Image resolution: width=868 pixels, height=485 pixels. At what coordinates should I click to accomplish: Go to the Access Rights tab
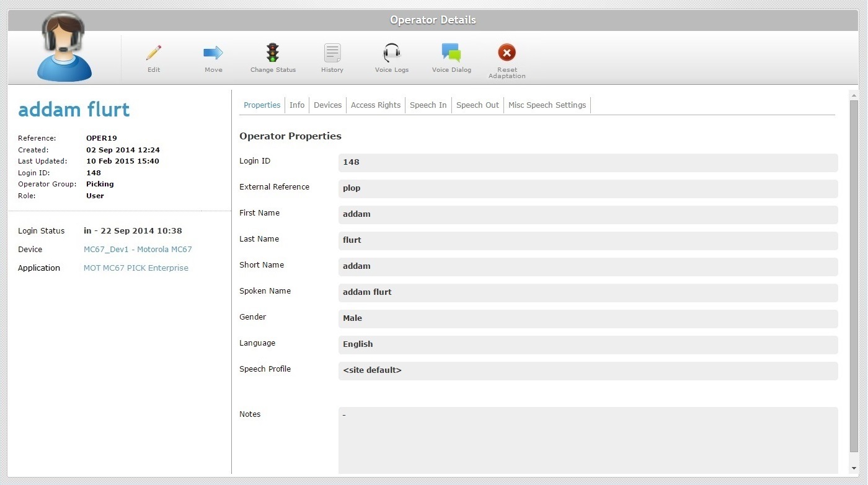[376, 105]
